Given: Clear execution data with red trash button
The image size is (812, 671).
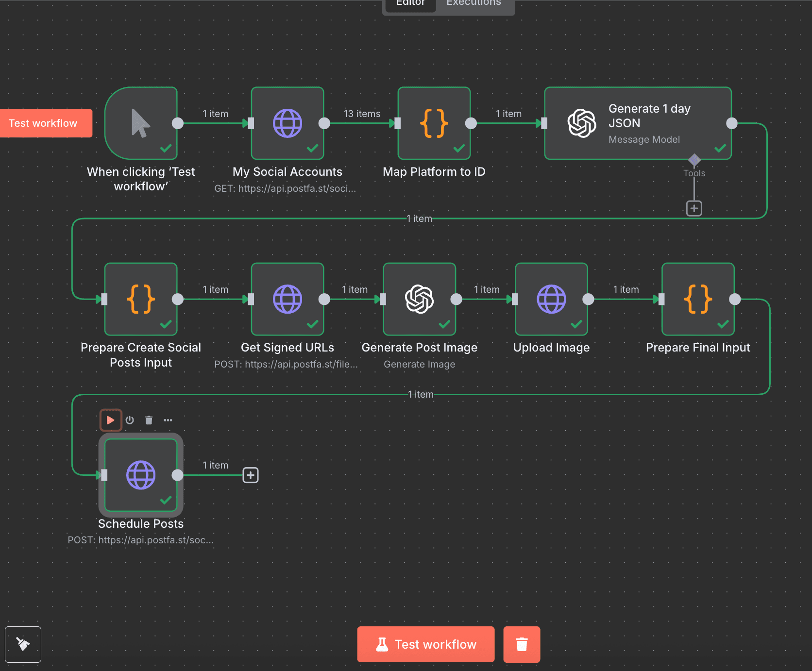Looking at the screenshot, I should 522,644.
